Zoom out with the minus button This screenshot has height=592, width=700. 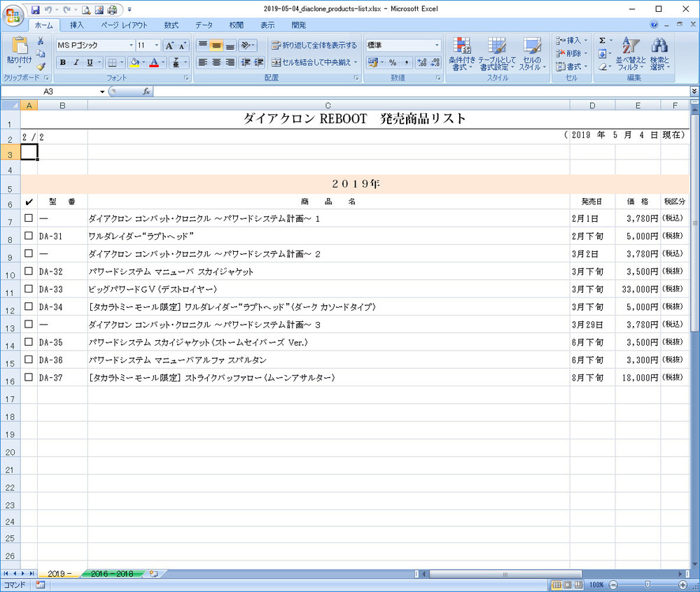coord(613,585)
